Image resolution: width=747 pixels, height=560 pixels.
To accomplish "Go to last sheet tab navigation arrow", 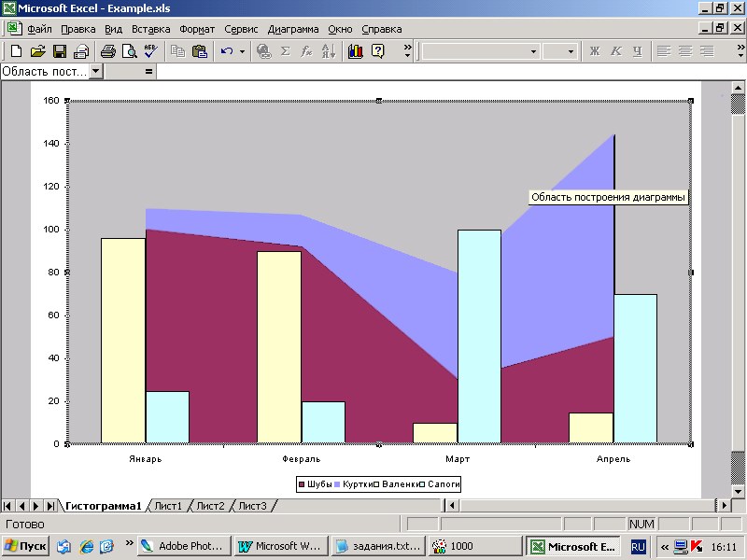I will [50, 506].
